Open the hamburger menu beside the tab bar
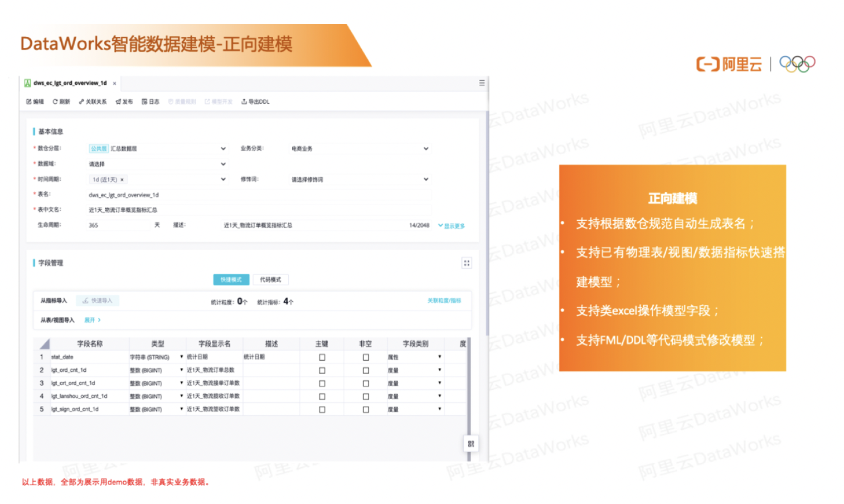The image size is (844, 504). tap(482, 83)
